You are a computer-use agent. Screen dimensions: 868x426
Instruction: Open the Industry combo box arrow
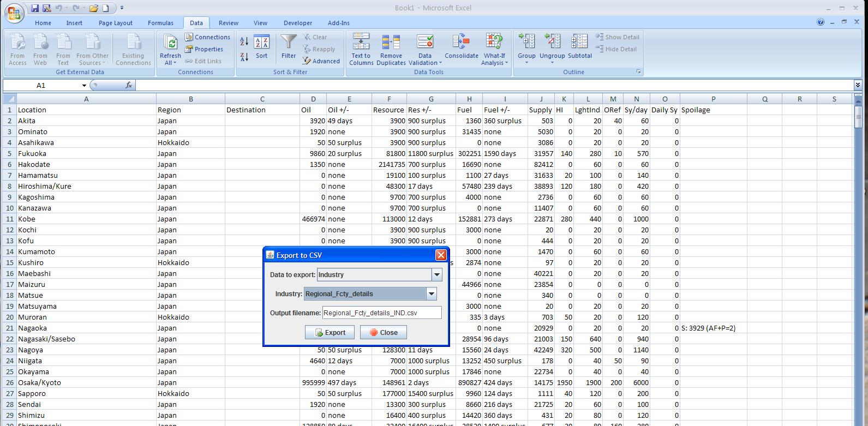click(x=431, y=294)
